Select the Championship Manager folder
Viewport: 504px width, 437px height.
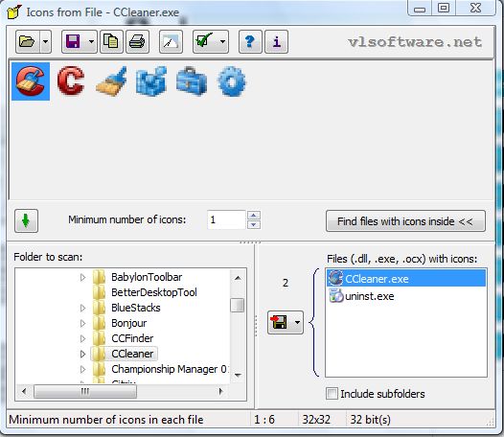(170, 369)
